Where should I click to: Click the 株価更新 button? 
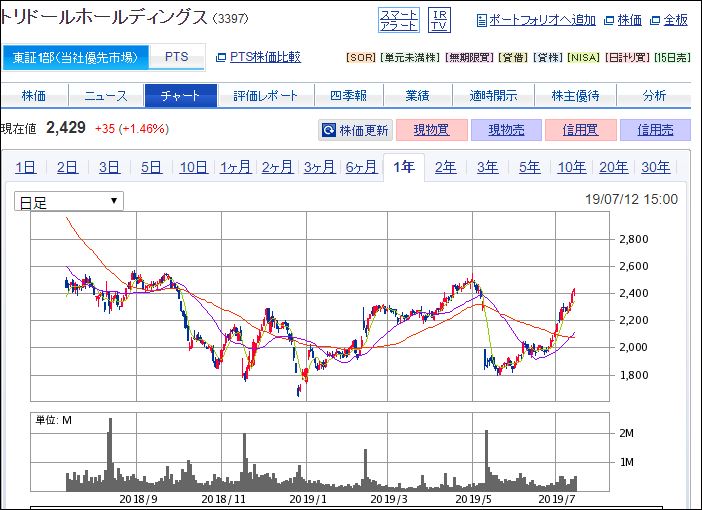(x=355, y=130)
